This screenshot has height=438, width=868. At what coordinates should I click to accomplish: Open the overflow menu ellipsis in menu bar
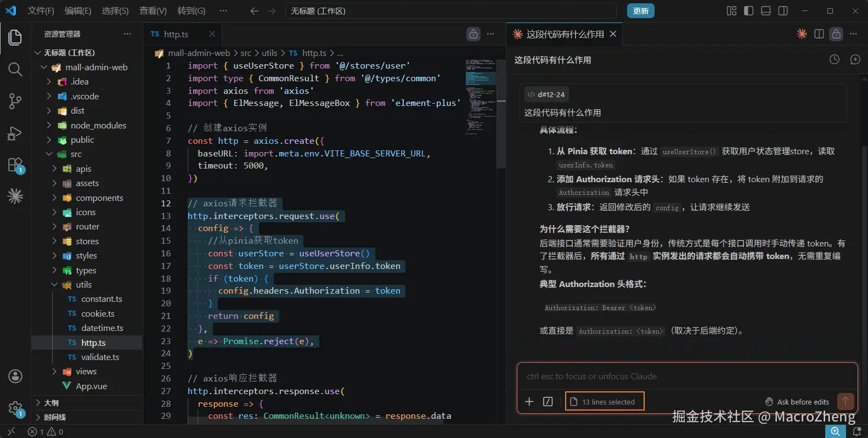(x=223, y=11)
